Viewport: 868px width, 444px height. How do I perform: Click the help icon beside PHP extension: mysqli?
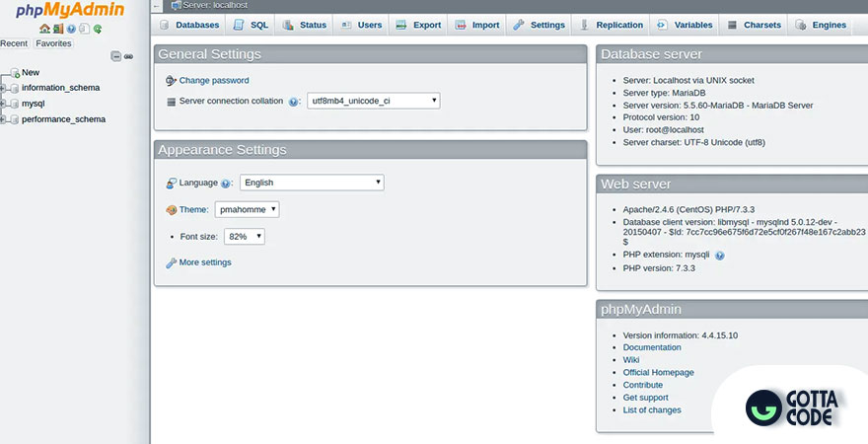(x=720, y=256)
